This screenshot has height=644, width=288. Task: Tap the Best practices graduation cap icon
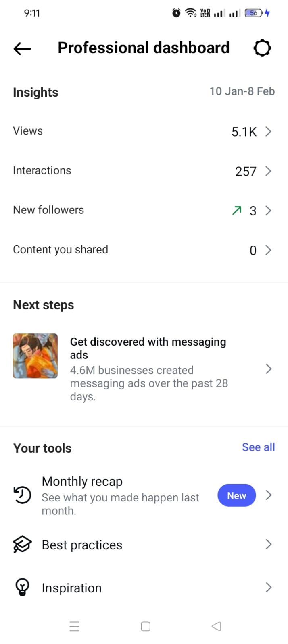(22, 545)
